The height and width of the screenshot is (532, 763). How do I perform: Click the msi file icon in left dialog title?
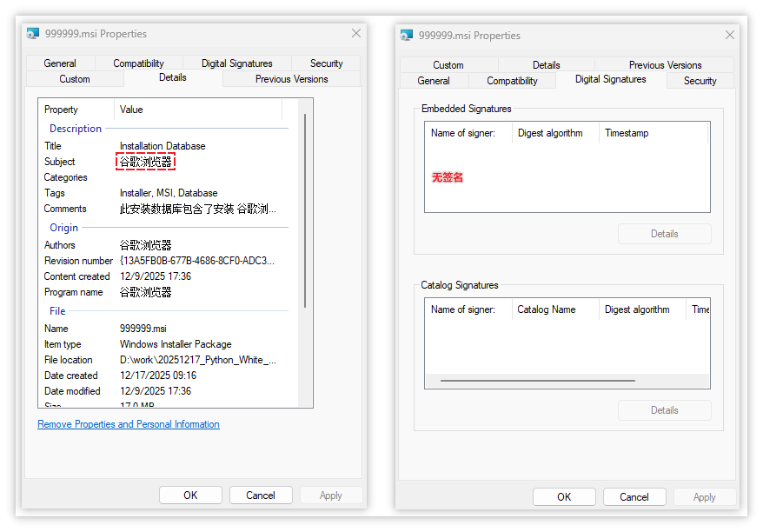(x=33, y=34)
